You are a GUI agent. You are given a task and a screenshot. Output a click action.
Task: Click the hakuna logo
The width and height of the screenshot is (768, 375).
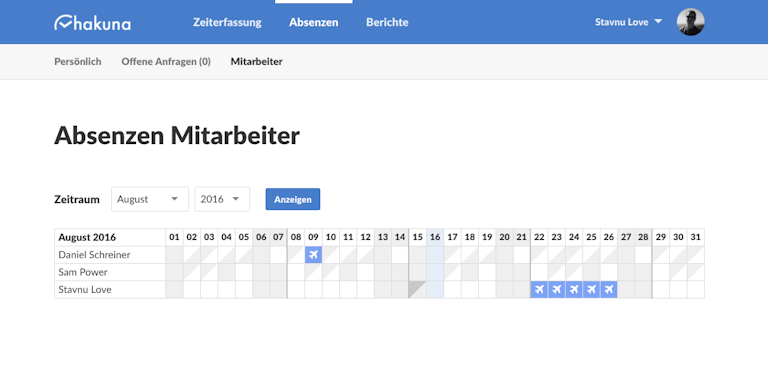coord(93,23)
